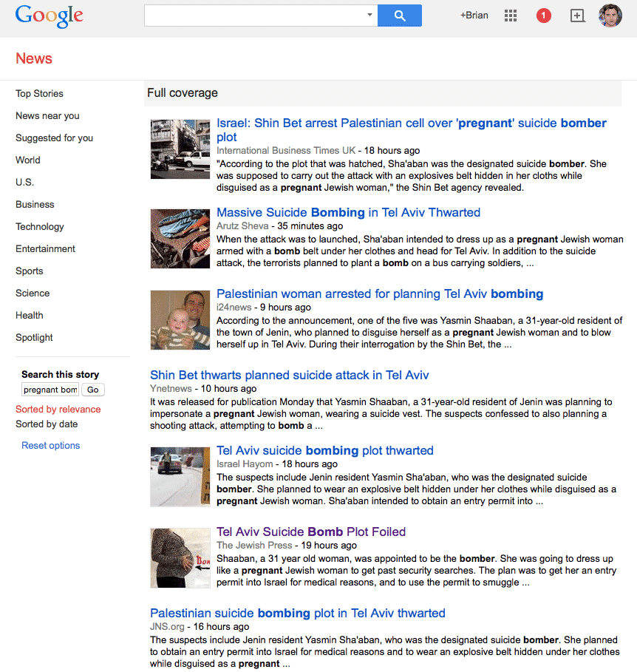Click The Jewish Press source name
This screenshot has width=637, height=672.
pos(254,546)
